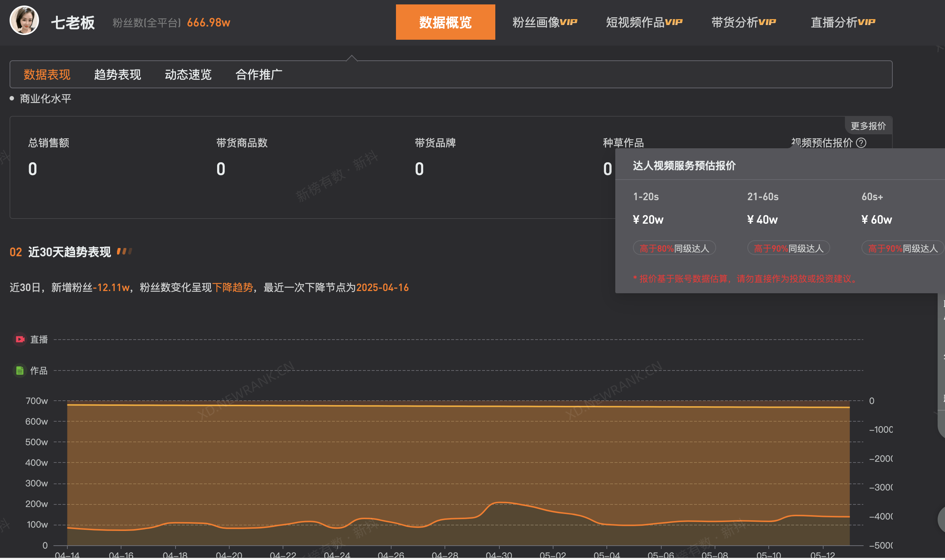
Task: Click the 2025-04-16 date link
Action: [382, 288]
